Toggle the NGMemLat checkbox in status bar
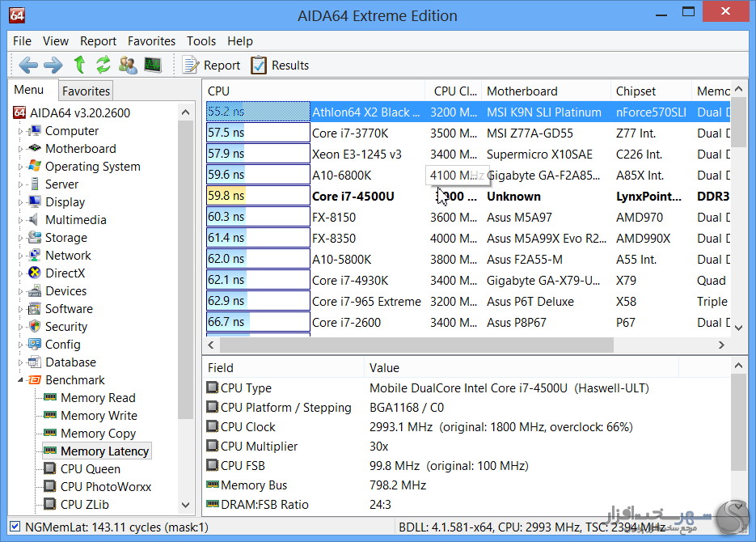 (15, 527)
